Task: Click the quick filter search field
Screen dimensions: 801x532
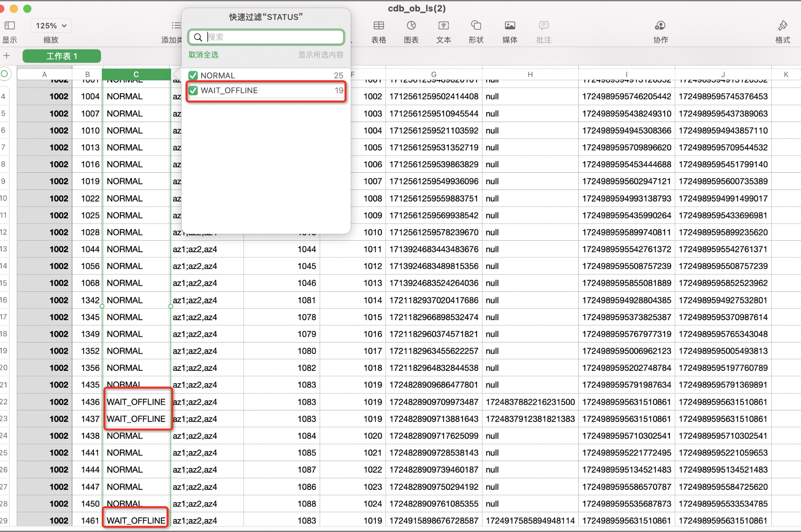Action: click(266, 37)
